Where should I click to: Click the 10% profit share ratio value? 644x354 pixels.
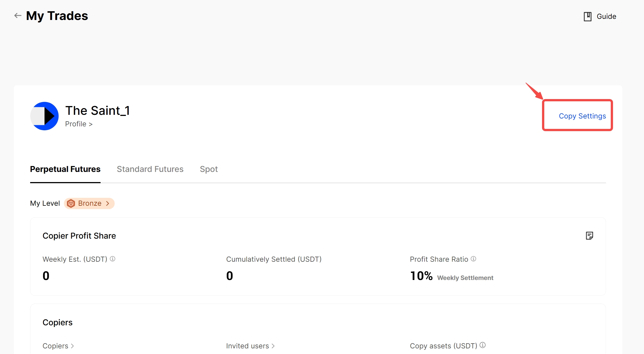click(x=421, y=276)
